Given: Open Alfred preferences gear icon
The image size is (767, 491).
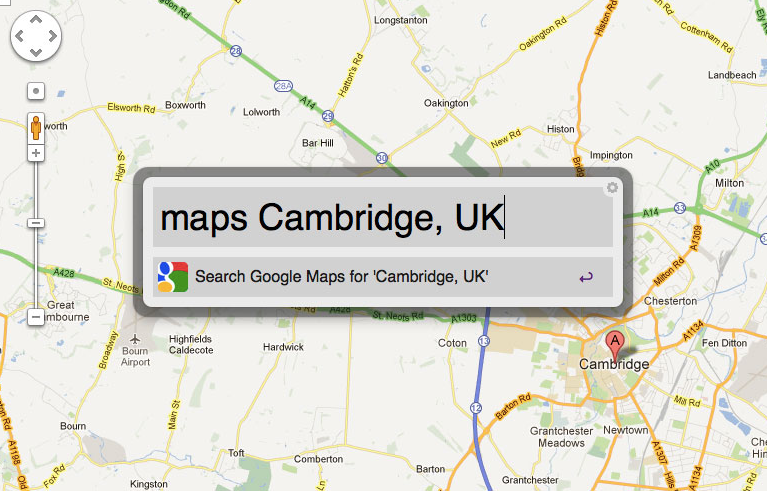Looking at the screenshot, I should point(612,188).
